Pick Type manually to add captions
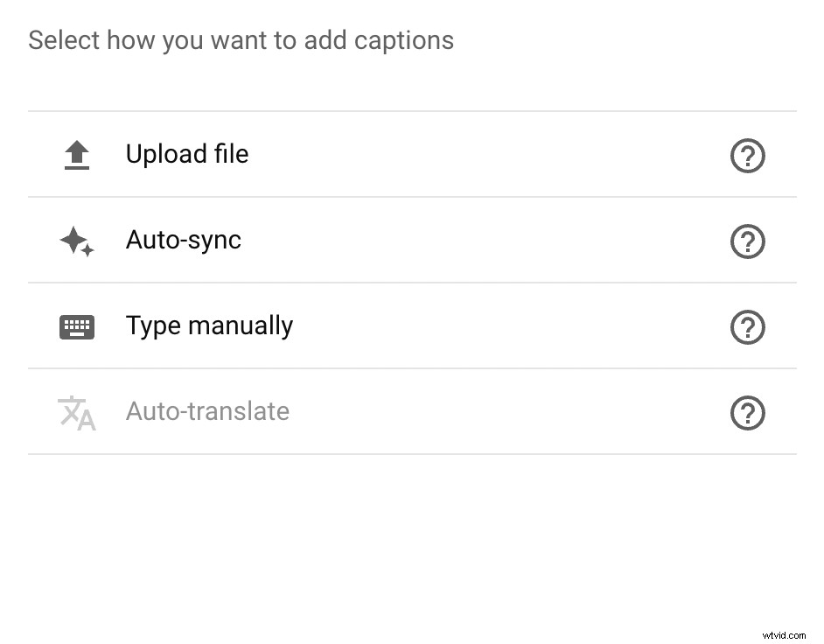Screen dimensions: 824x644 pyautogui.click(x=209, y=325)
